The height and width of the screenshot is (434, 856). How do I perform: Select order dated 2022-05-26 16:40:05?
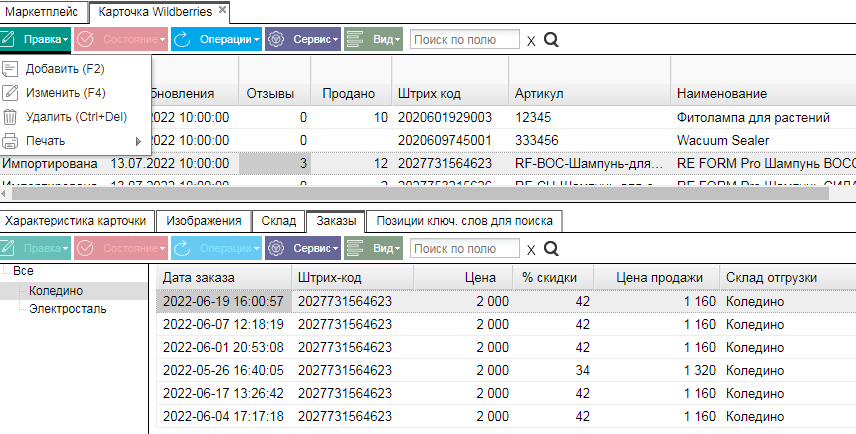[223, 370]
